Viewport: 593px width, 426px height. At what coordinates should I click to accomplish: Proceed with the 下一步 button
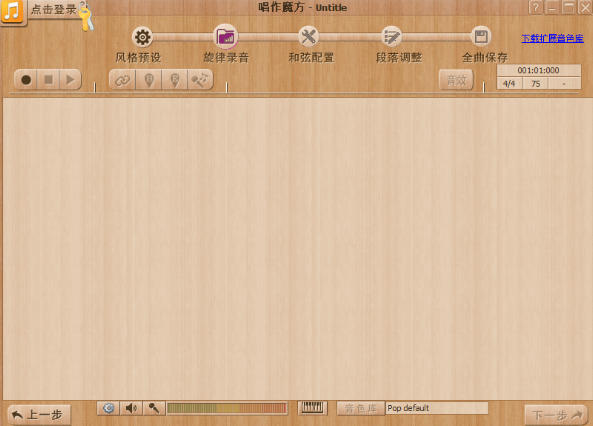tap(556, 415)
